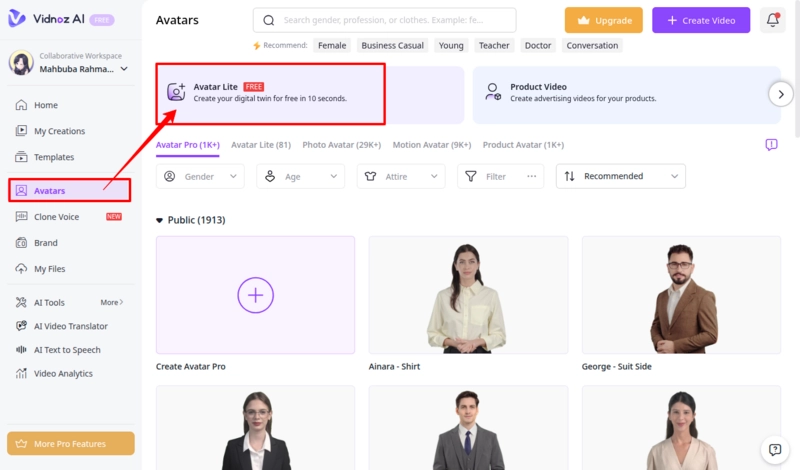The width and height of the screenshot is (800, 470).
Task: Click the Avatar Lite add-person icon
Action: (176, 92)
